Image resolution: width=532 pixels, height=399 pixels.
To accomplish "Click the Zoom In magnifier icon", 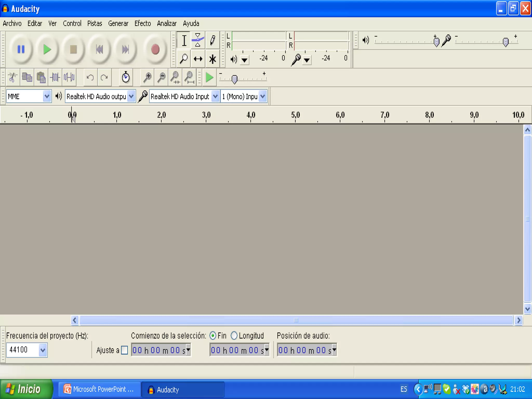I will pyautogui.click(x=147, y=77).
